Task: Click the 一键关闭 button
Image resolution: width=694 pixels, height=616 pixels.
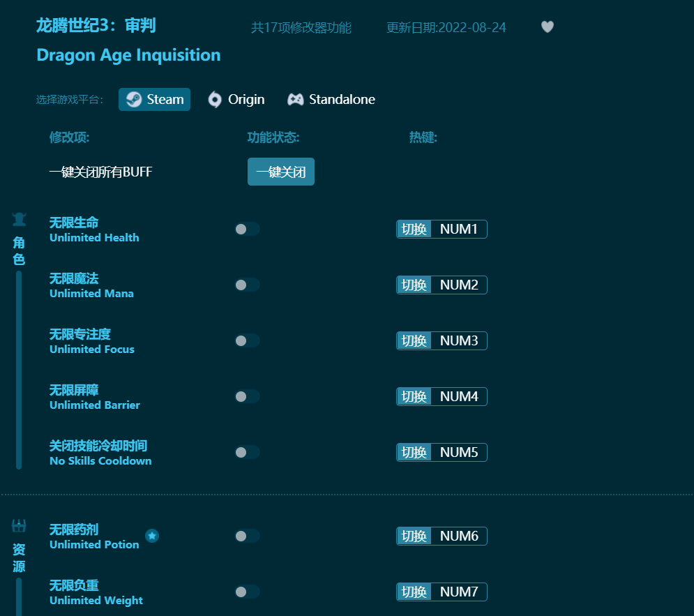Action: click(x=281, y=172)
